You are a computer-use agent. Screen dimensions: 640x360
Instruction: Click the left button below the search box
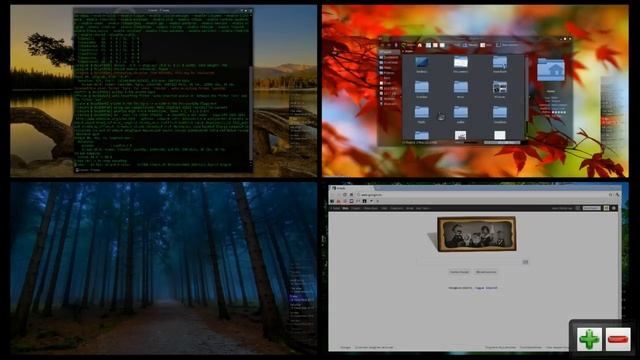pos(459,272)
